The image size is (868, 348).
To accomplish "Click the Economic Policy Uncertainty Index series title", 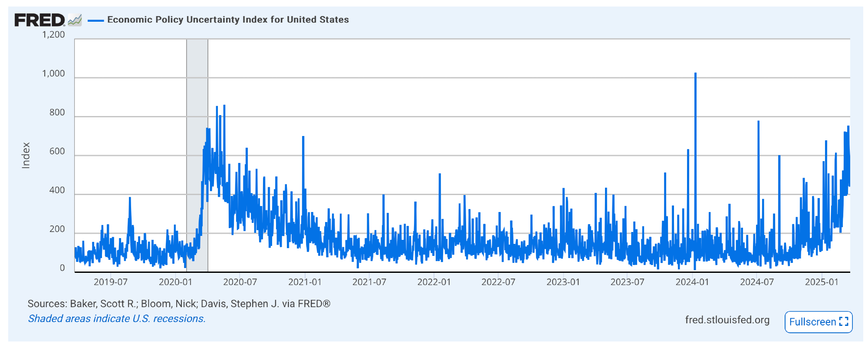I will point(228,20).
